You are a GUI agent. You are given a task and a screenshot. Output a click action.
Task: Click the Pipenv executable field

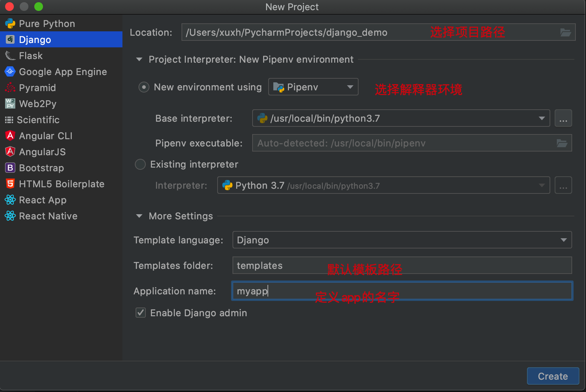coord(412,143)
